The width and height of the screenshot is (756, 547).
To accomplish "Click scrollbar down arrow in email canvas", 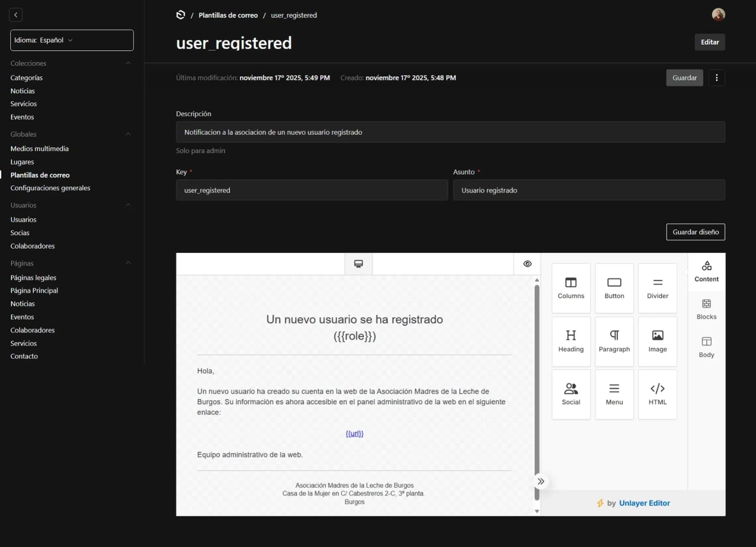I will tap(537, 511).
